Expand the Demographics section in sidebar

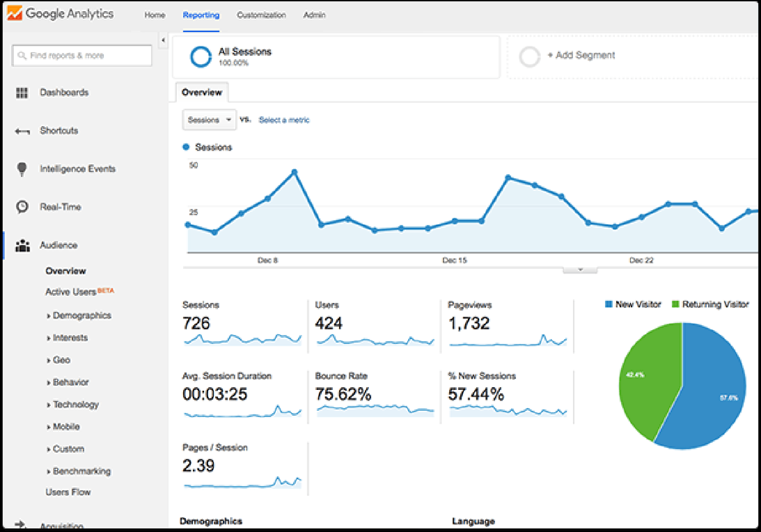point(82,315)
